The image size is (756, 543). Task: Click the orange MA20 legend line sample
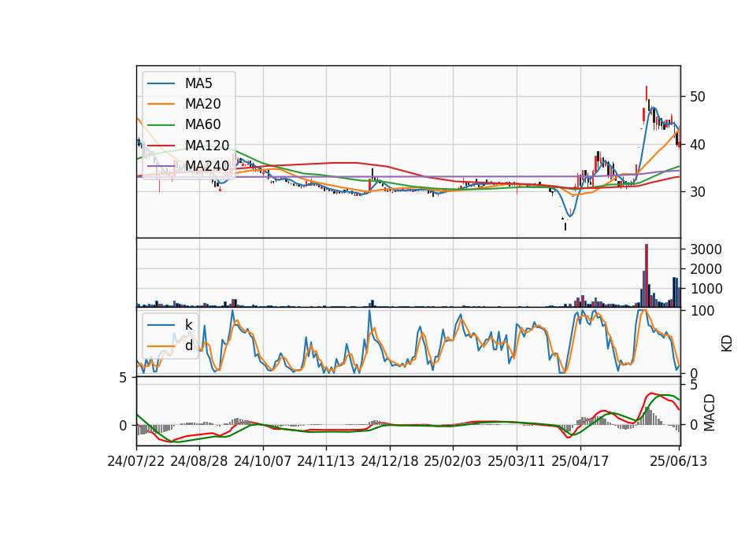coord(161,105)
